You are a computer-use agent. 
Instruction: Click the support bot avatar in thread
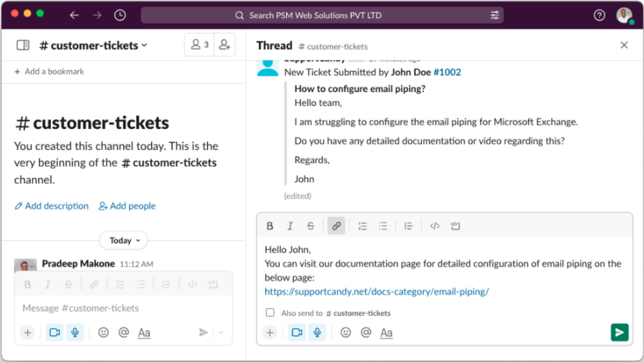(268, 67)
